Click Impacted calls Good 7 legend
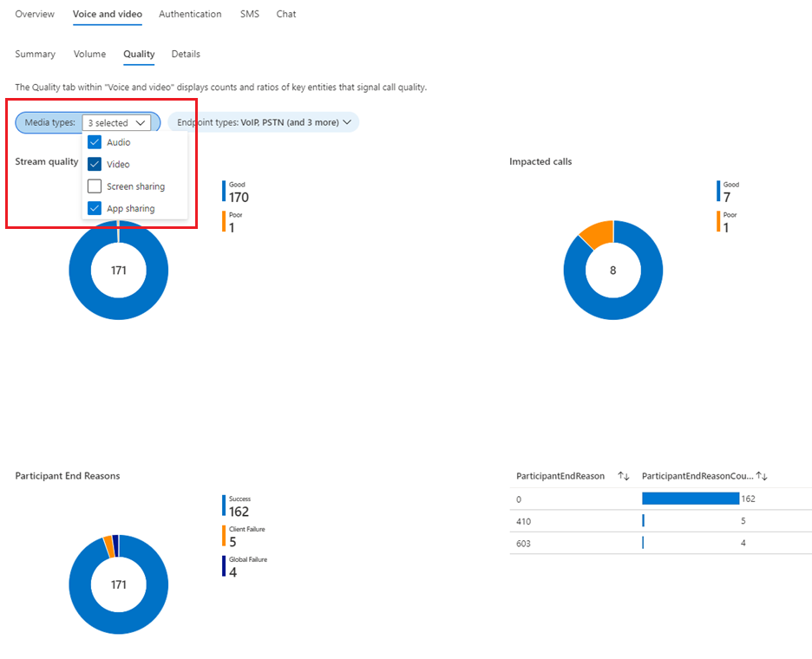Viewport: 812px width, 659px height. 728,192
